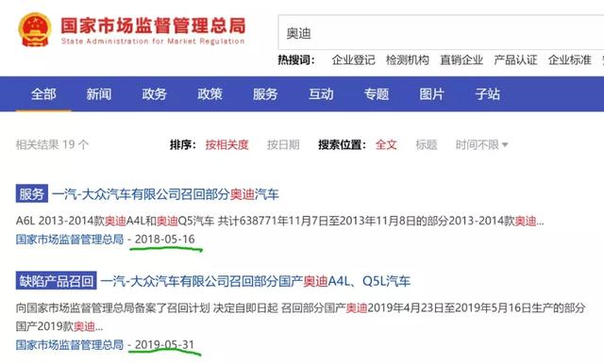Click the source link dated 2019-05-31
Screen dimensions: 604x364
coord(70,344)
